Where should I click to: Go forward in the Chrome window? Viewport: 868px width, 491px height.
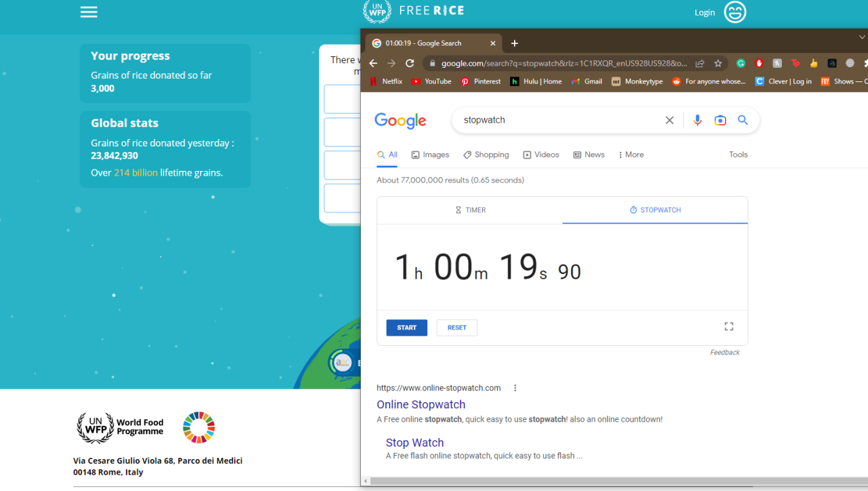coord(391,63)
